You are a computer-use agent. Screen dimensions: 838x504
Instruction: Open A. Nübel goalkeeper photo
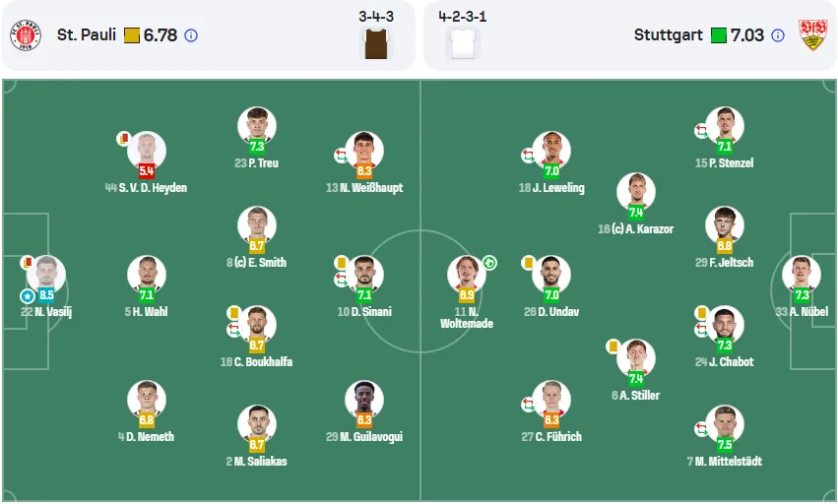802,275
